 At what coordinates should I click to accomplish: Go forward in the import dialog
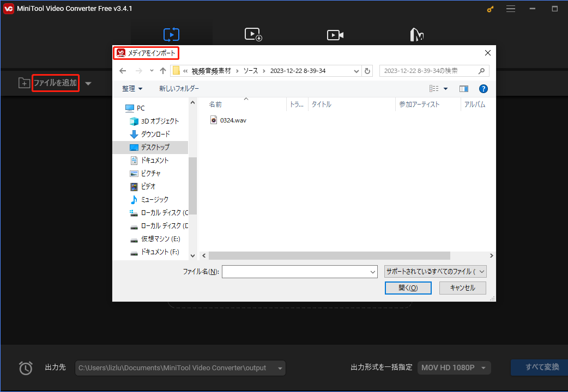[x=139, y=71]
